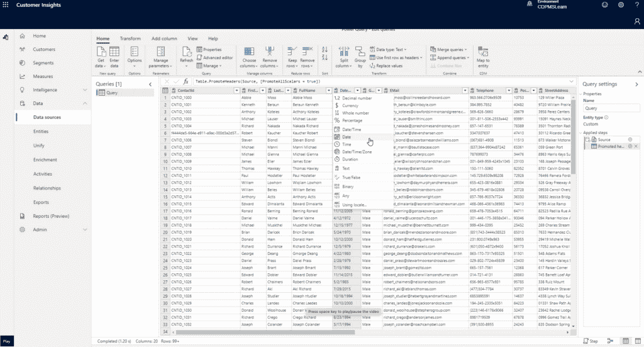Open Measures in sidebar
Image resolution: width=644 pixels, height=347 pixels.
tap(43, 76)
